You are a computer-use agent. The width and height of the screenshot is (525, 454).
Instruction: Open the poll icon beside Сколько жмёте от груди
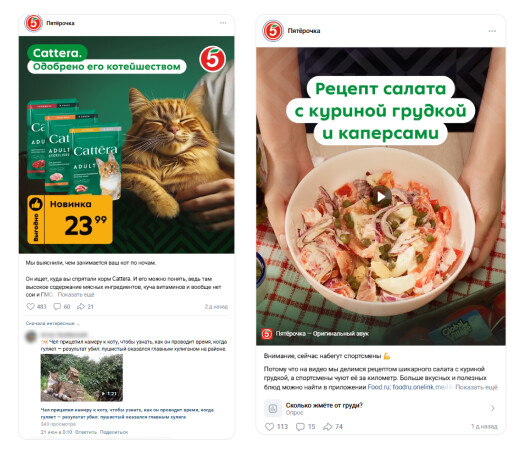(273, 408)
